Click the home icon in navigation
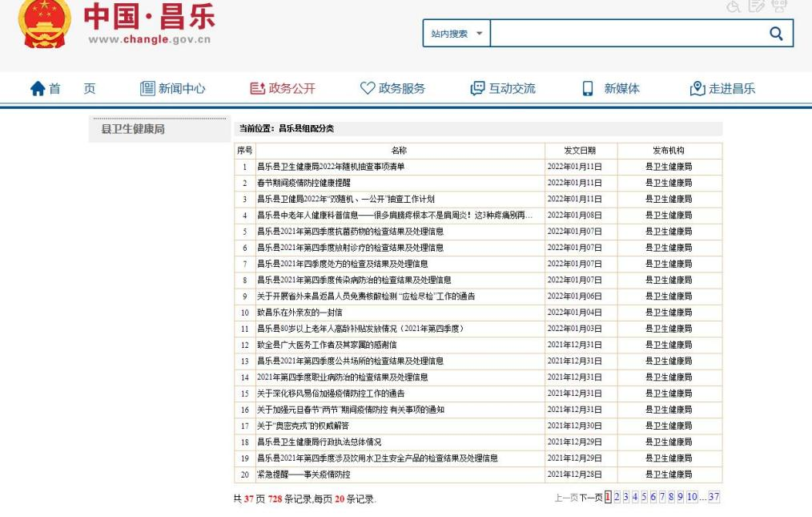Image resolution: width=812 pixels, height=517 pixels. 38,89
